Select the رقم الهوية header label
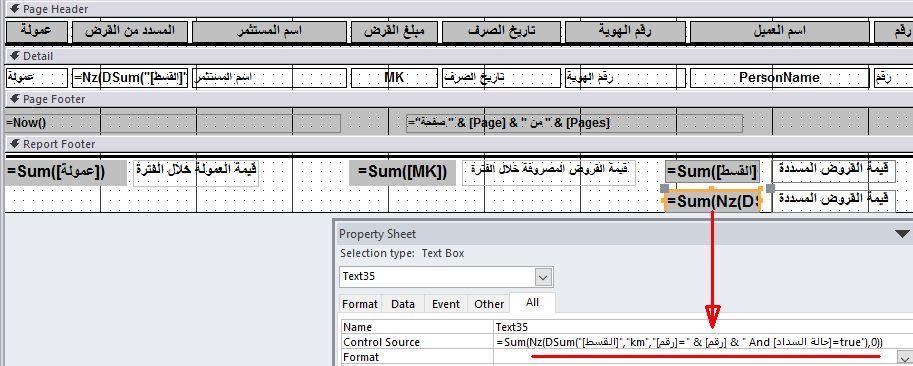Image resolution: width=913 pixels, height=366 pixels. pos(625,32)
